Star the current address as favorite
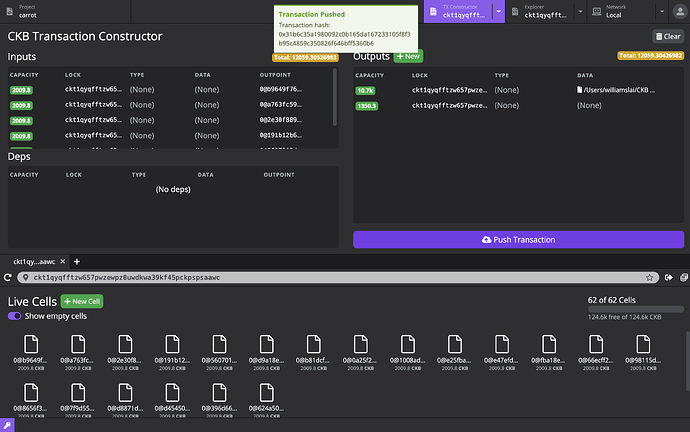This screenshot has height=432, width=690. (x=649, y=277)
